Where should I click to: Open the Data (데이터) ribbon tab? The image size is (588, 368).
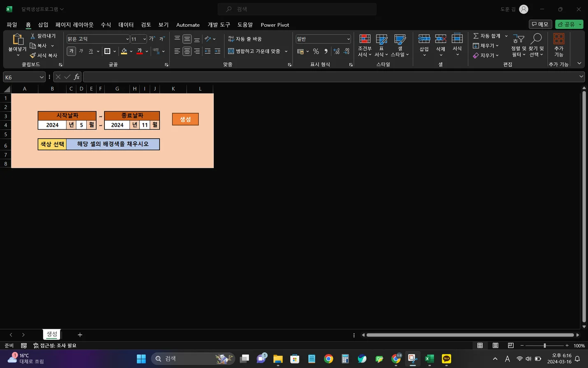coord(126,25)
